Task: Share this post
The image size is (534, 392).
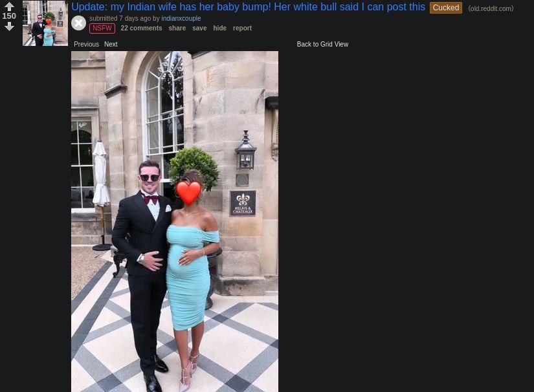Action: 177,28
